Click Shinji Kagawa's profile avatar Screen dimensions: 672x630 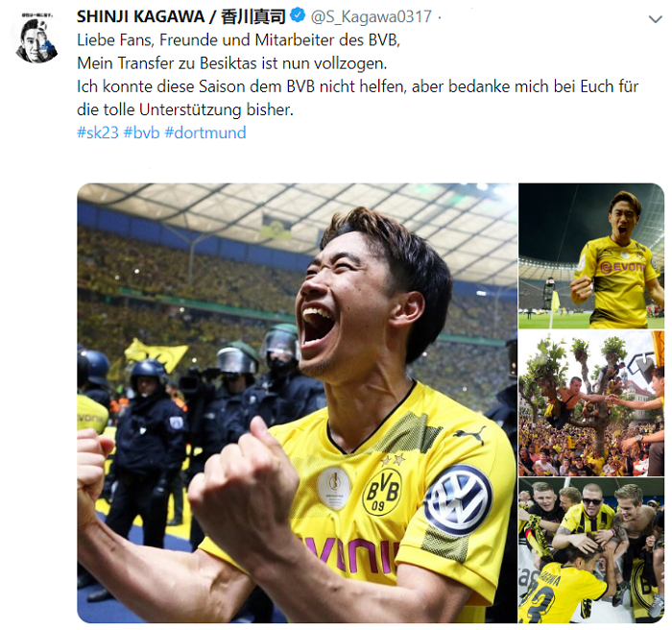click(x=36, y=37)
